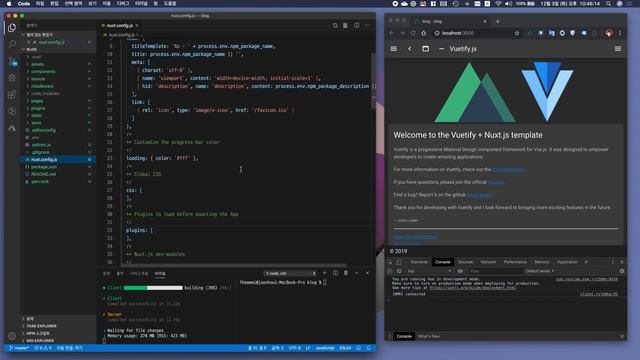The image size is (640, 360).
Task: Open the terminal selector dropdown in VS Code panel
Action: pyautogui.click(x=291, y=273)
